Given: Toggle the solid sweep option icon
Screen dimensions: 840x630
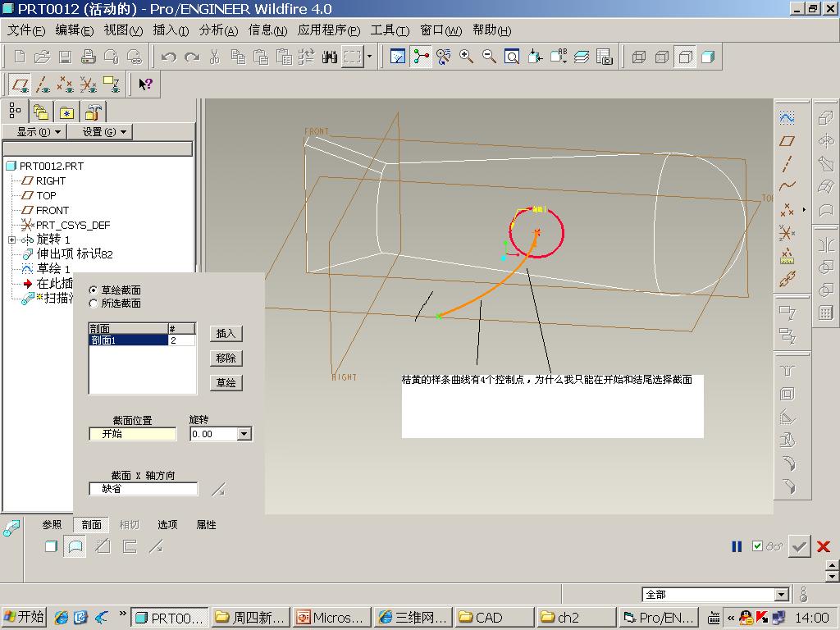Looking at the screenshot, I should (x=51, y=546).
